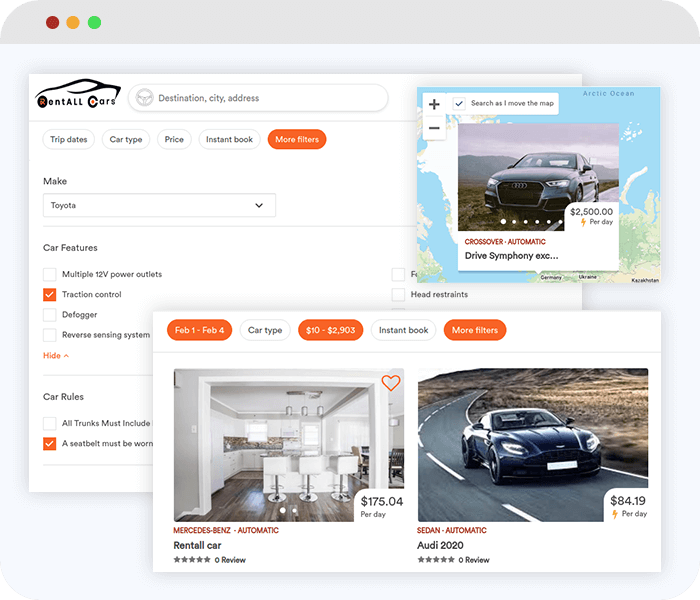Click the Audi 2020 sports car photo
700x600 pixels.
(533, 445)
